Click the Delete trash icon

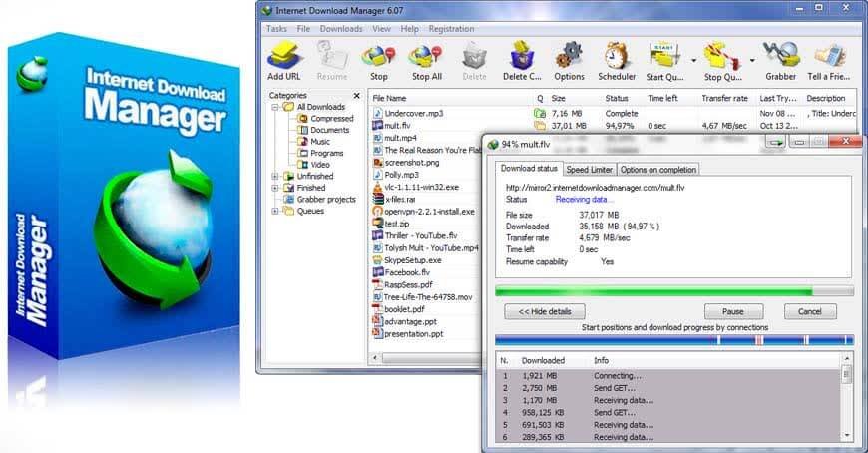point(474,57)
